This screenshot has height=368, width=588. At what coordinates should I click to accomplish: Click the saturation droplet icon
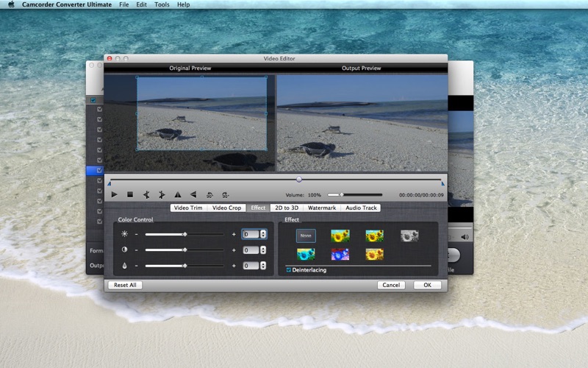click(x=124, y=266)
